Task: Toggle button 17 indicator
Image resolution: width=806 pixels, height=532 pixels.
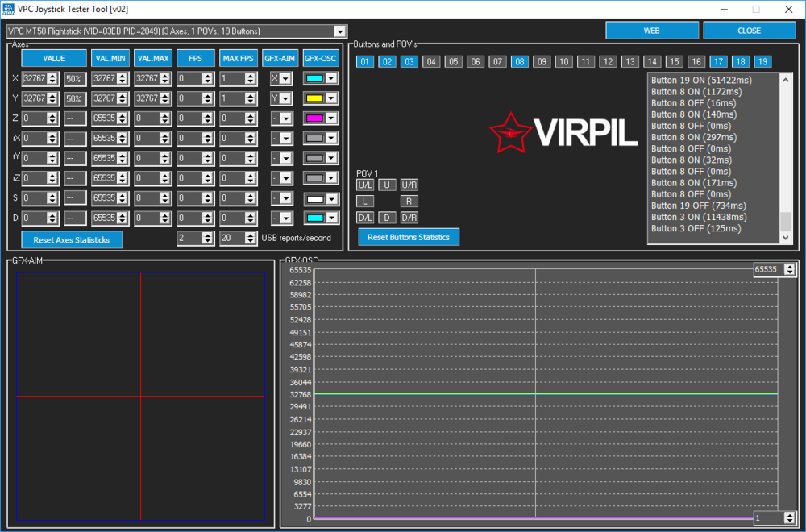Action: (718, 62)
